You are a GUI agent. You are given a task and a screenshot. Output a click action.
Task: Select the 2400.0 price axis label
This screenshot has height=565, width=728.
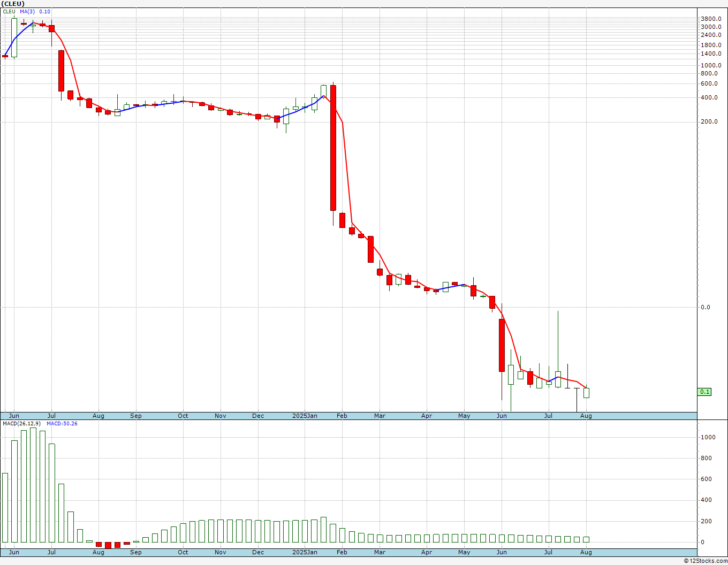click(711, 35)
